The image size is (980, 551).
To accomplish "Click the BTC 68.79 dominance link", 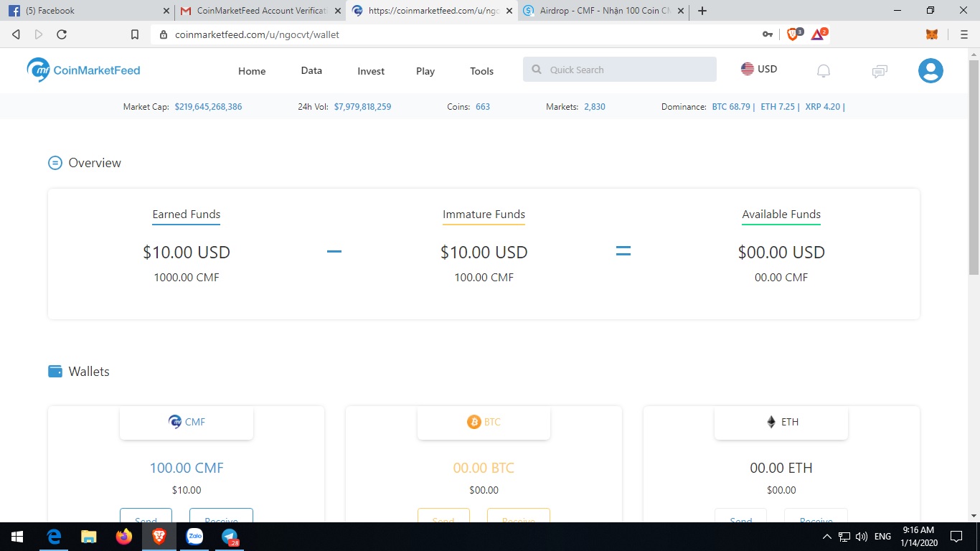I will pyautogui.click(x=731, y=107).
